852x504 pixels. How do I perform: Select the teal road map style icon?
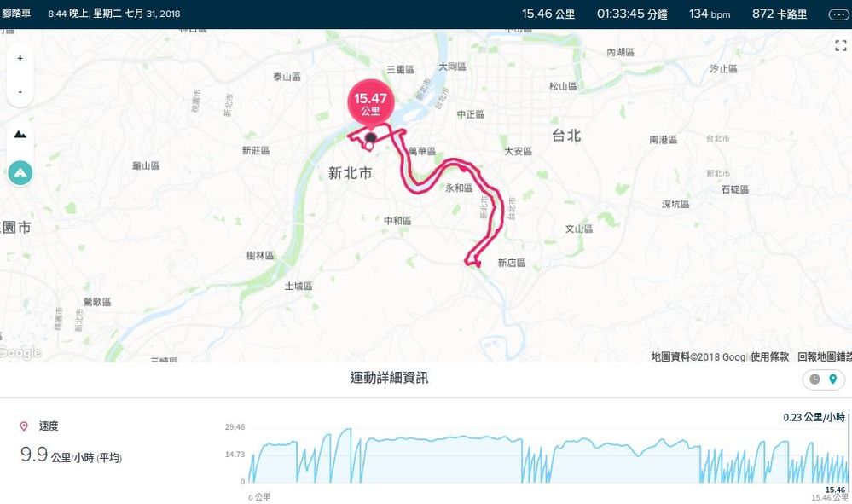(20, 173)
